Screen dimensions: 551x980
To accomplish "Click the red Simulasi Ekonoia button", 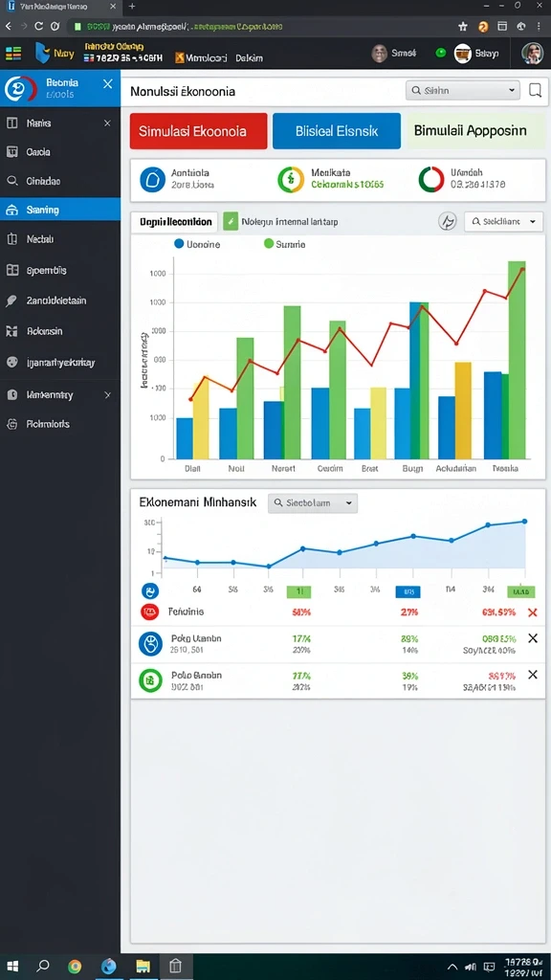I will [199, 131].
